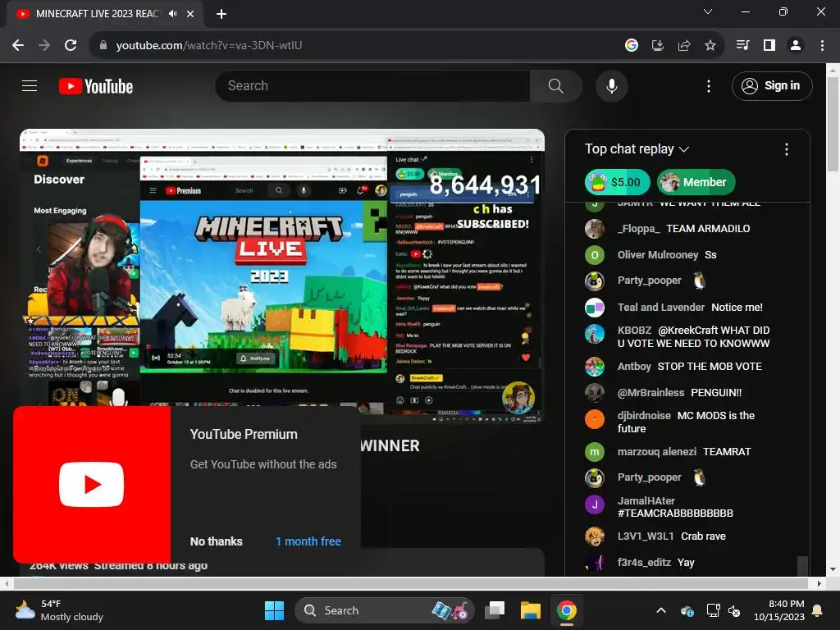
Task: Bookmark this tab with the star
Action: point(710,46)
